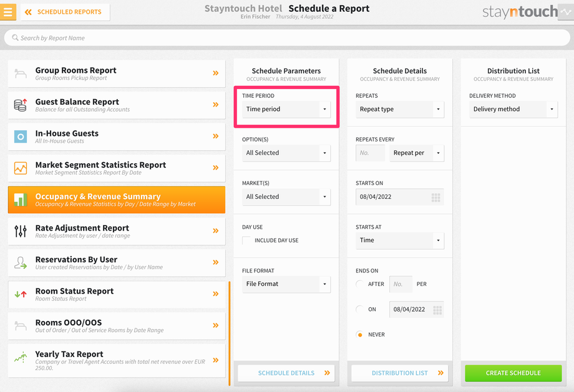Select the Reservations By User entry
The width and height of the screenshot is (574, 392).
tap(117, 262)
